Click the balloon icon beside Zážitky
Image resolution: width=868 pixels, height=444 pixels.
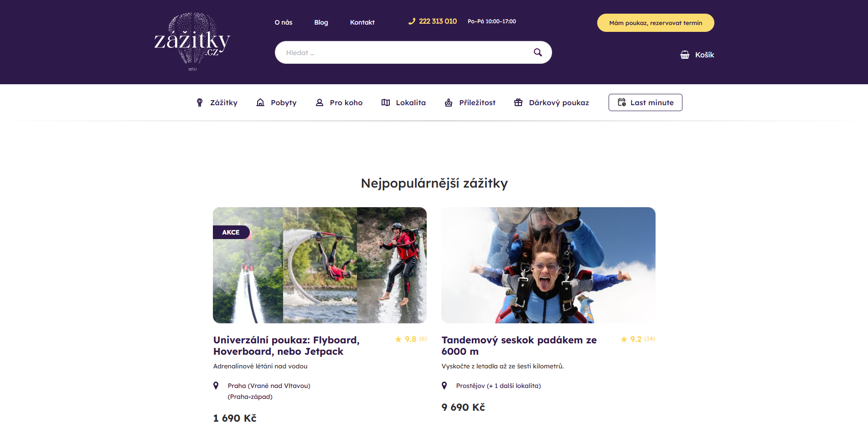pos(199,102)
